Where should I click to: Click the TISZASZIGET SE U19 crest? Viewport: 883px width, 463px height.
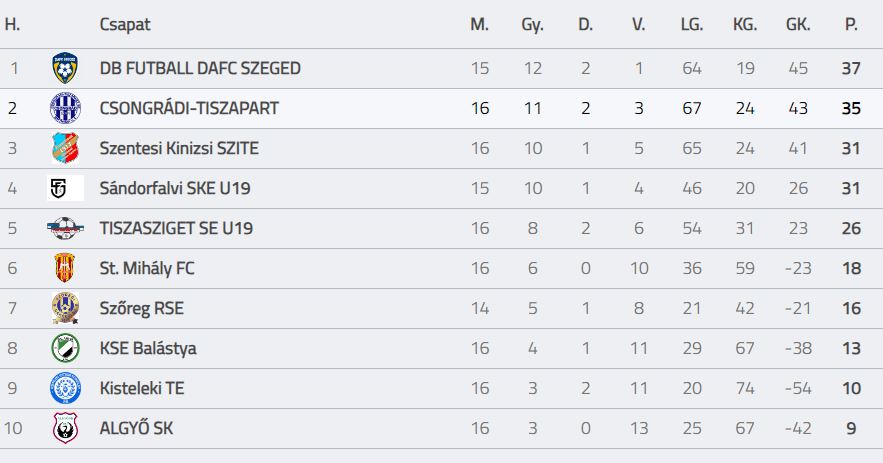pyautogui.click(x=65, y=228)
